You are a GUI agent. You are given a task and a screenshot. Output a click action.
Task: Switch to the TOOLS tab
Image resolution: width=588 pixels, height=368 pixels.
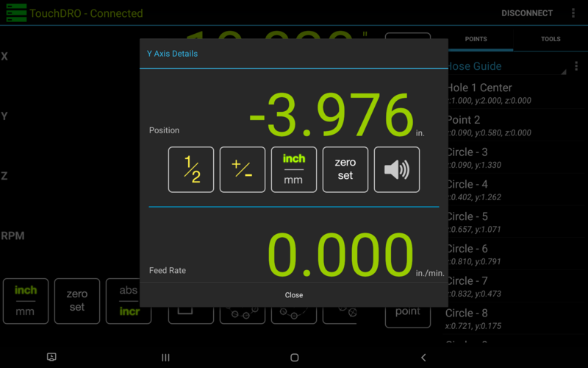point(551,39)
